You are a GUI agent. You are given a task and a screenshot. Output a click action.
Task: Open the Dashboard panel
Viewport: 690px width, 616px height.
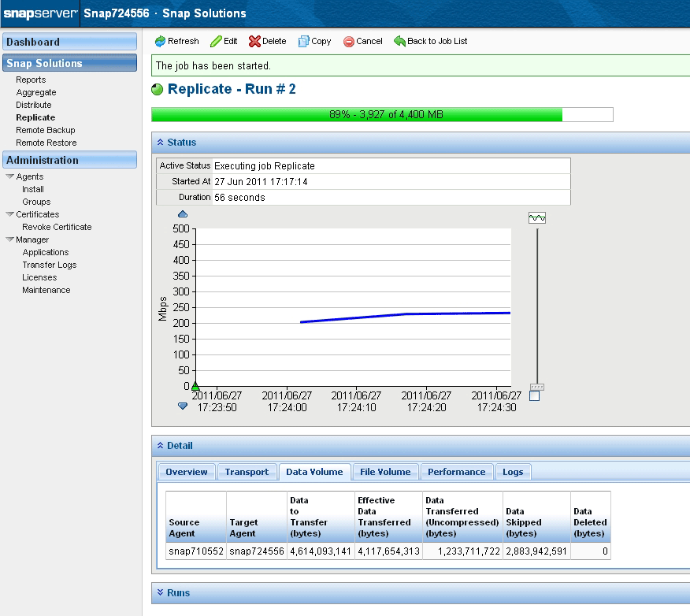pyautogui.click(x=69, y=42)
